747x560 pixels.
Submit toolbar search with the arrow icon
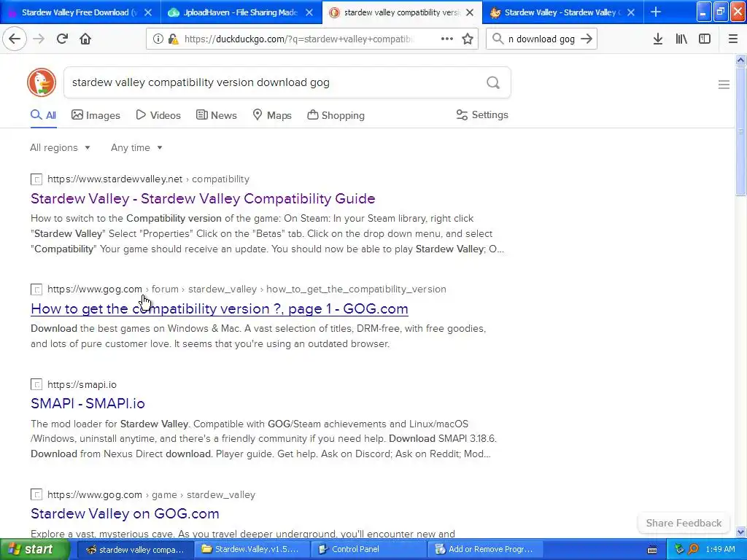[587, 39]
